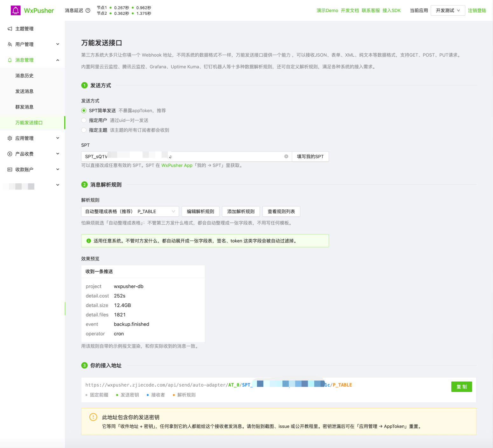
Task: Expand the 应用管理 sidebar menu
Action: 58,138
